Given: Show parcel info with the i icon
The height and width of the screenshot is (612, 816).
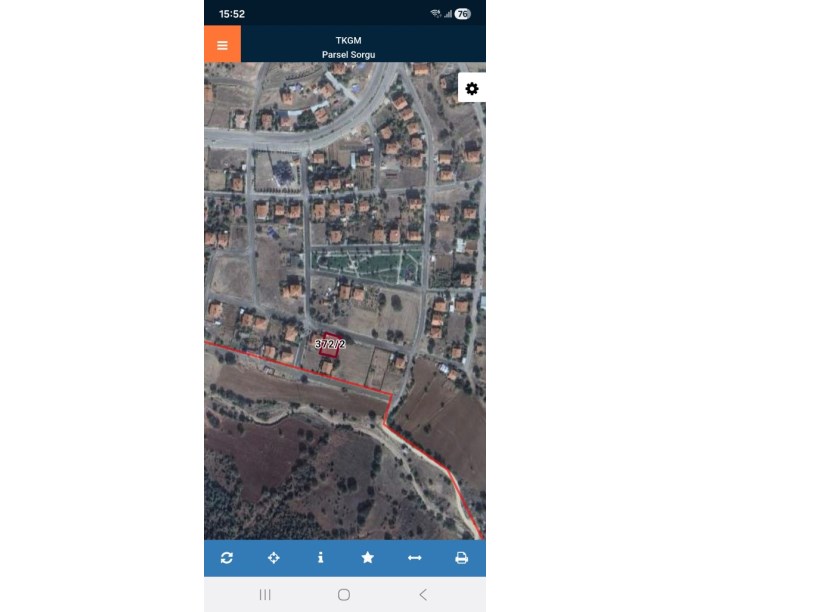Looking at the screenshot, I should pyautogui.click(x=321, y=558).
